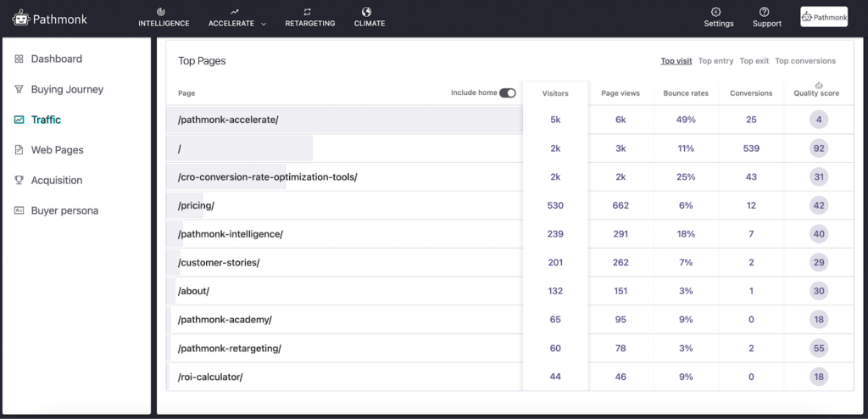868x419 pixels.
Task: Click the 49% bounce rate value
Action: coord(686,120)
